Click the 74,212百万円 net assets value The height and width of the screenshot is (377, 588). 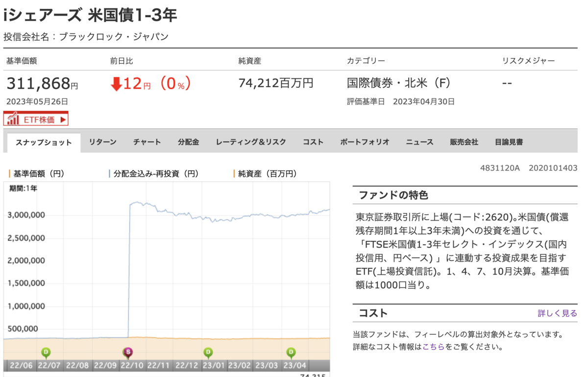tap(275, 83)
